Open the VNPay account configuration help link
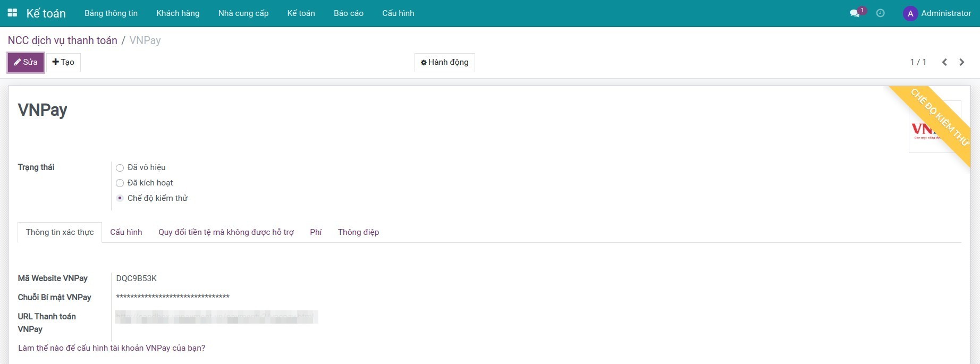Screen dimensions: 980x364 coord(112,348)
